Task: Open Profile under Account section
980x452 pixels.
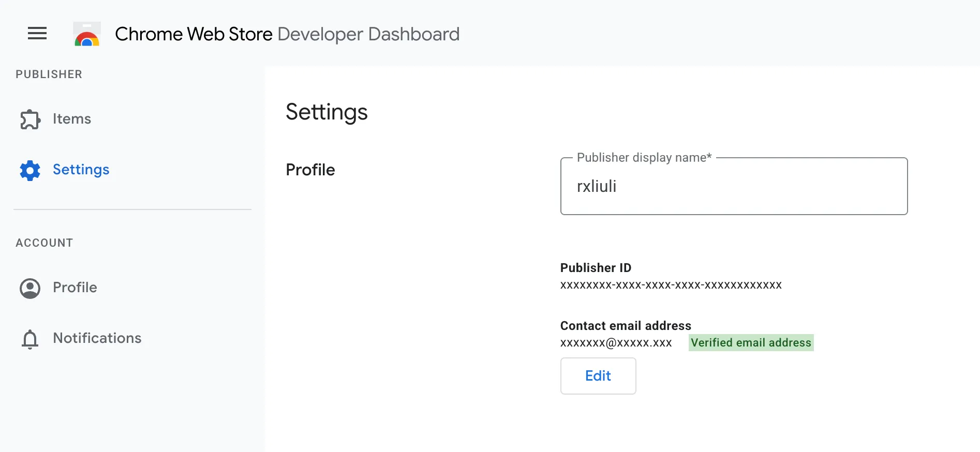Action: click(75, 288)
